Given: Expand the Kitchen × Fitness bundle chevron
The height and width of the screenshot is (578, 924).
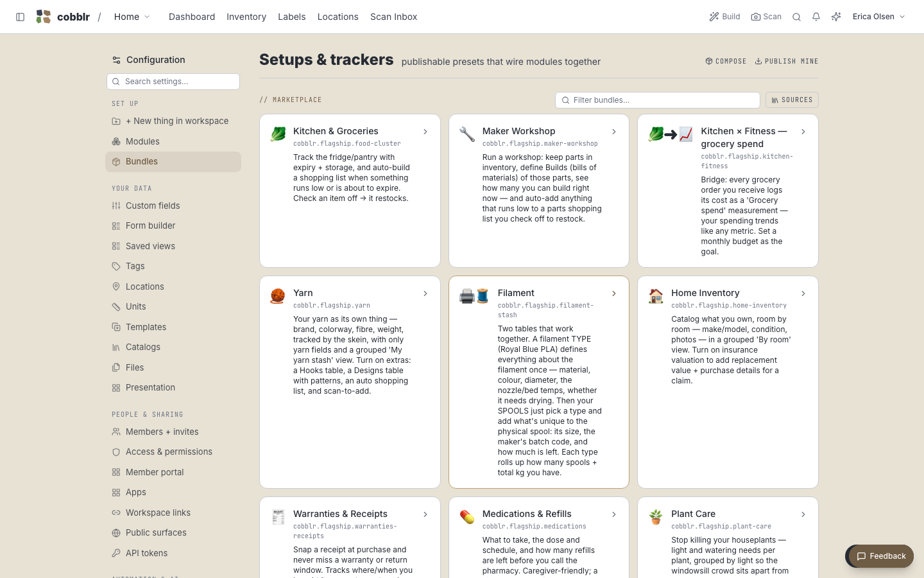Looking at the screenshot, I should tap(803, 132).
